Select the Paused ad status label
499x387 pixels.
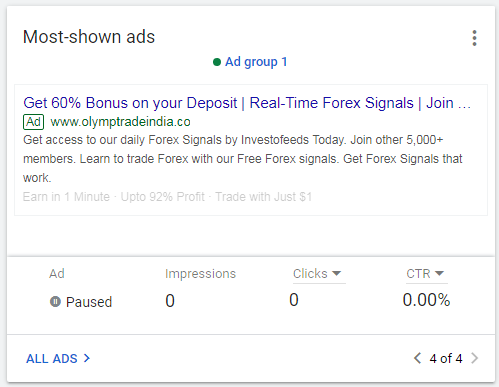coord(89,302)
